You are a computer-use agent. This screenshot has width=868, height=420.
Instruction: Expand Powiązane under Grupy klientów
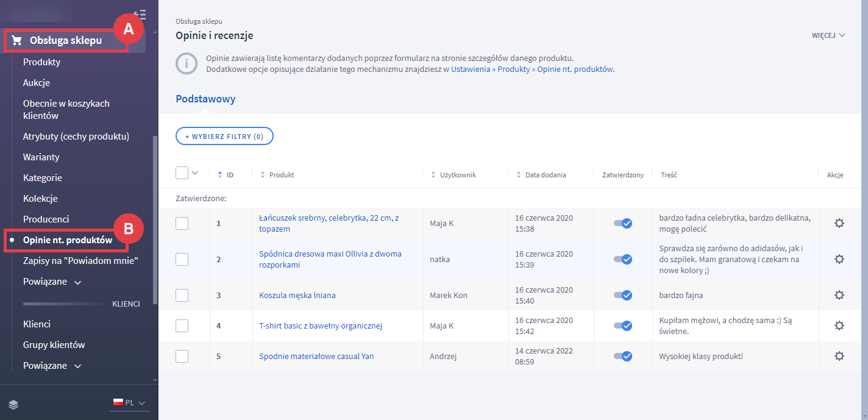pos(52,366)
